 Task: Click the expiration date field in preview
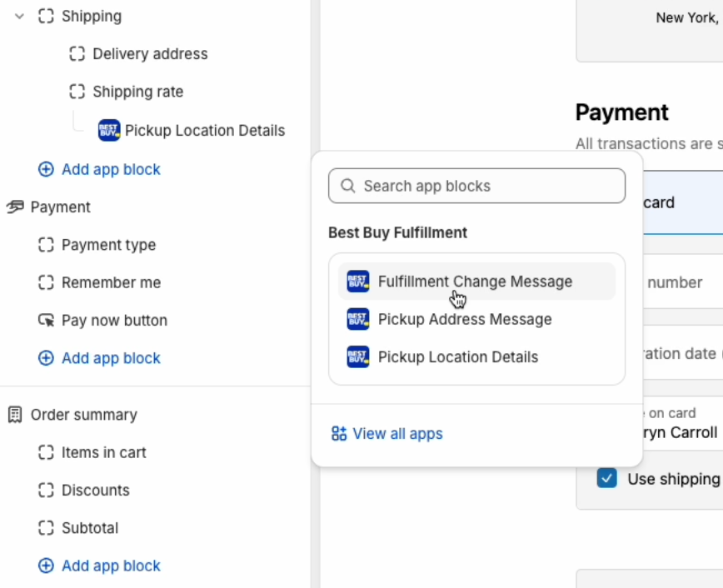pyautogui.click(x=683, y=353)
